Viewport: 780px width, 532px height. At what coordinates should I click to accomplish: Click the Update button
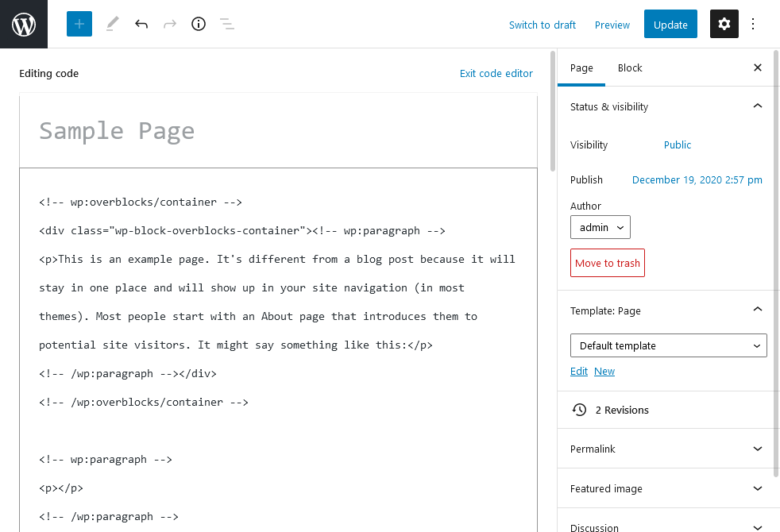coord(670,24)
